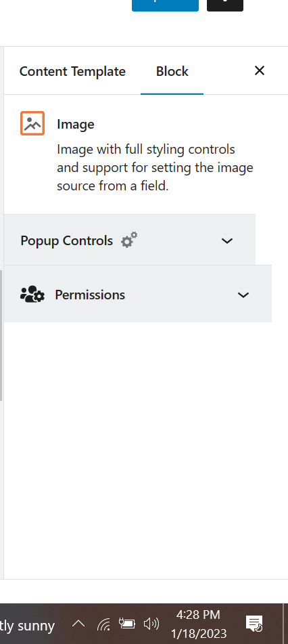
Task: Click the gray scrollbar on left edge
Action: click(1, 335)
